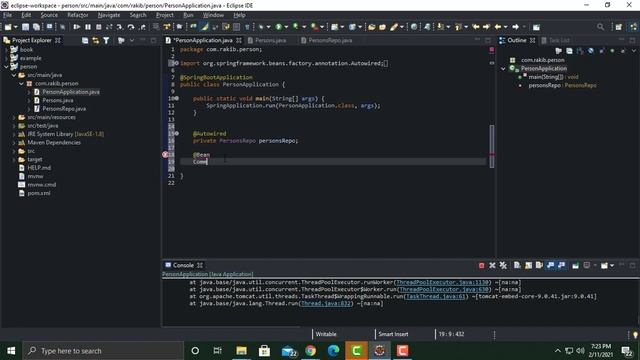The height and width of the screenshot is (360, 640).
Task: Click the editor vertical scrollbar thumb
Action: tap(492, 146)
